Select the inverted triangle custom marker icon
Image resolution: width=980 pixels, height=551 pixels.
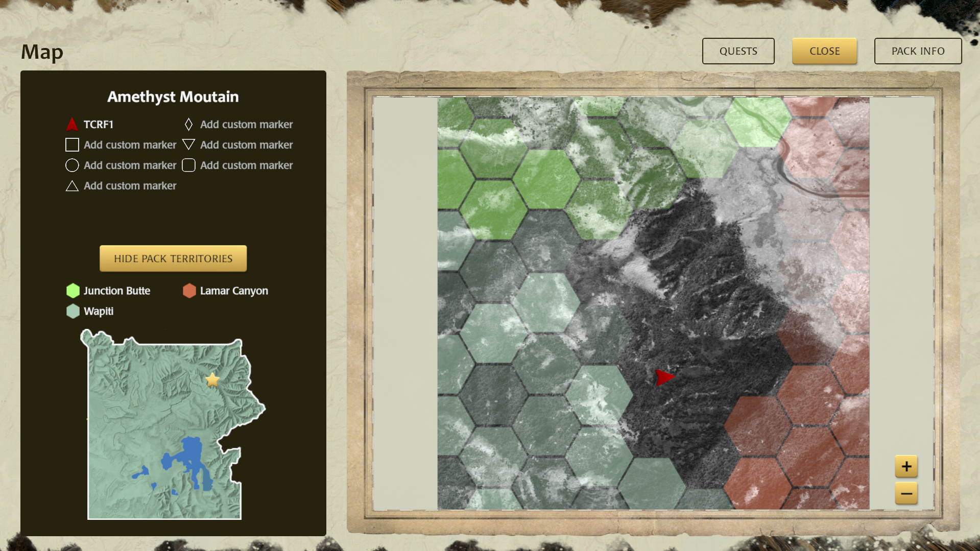pyautogui.click(x=188, y=145)
